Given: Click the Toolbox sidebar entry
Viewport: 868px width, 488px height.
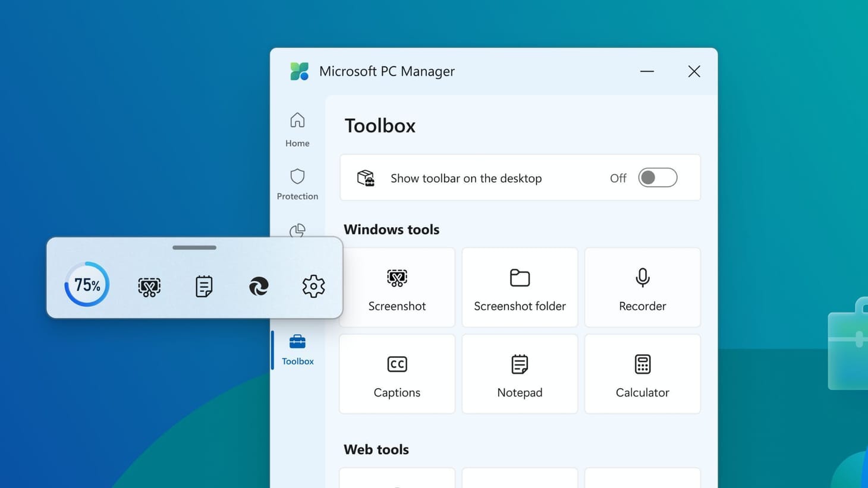Looking at the screenshot, I should (x=297, y=351).
